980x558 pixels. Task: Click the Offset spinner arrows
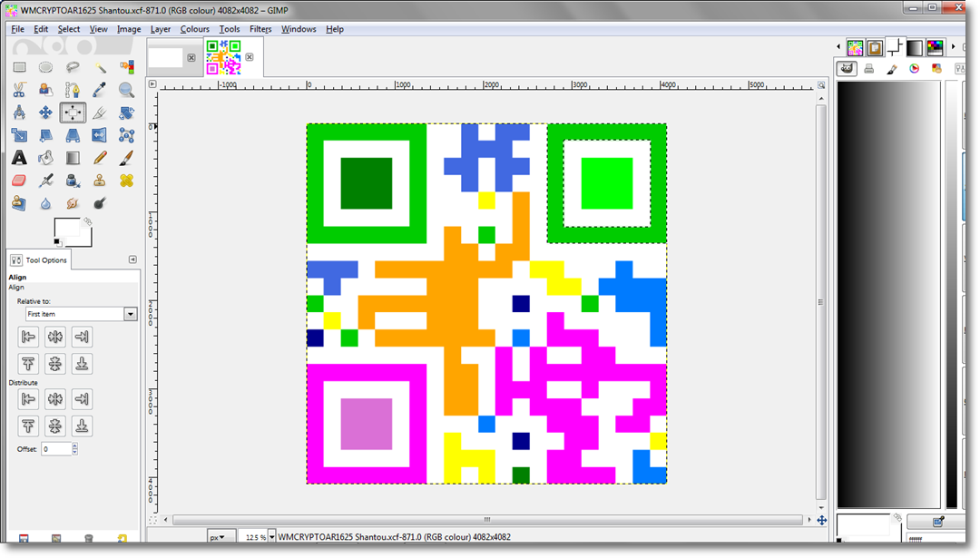pos(75,448)
